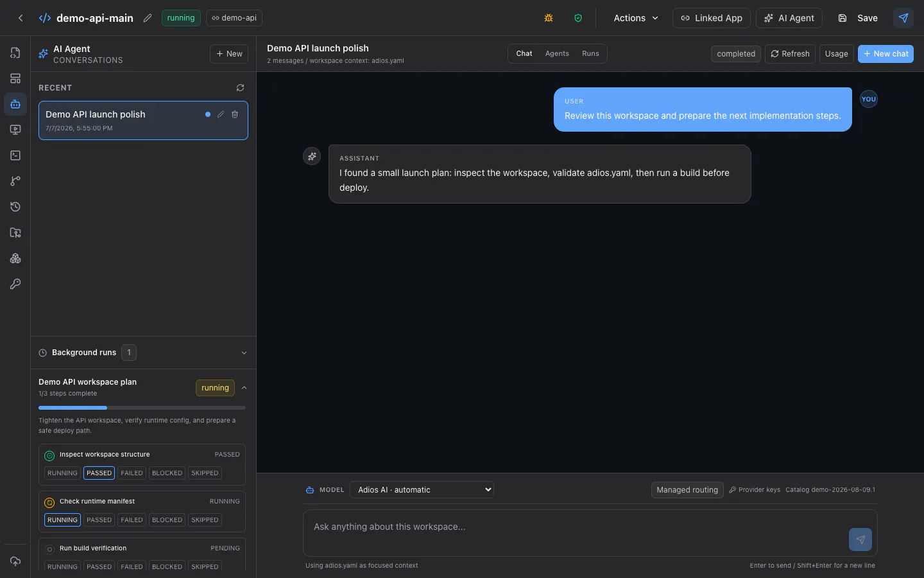This screenshot has height=578, width=924.
Task: Click the Run build verification status icon
Action: pos(49,550)
